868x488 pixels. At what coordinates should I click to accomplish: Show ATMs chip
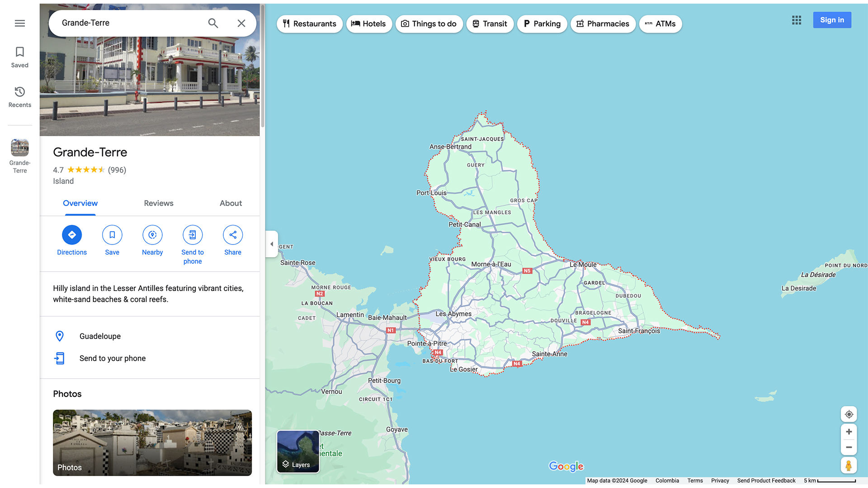(660, 23)
